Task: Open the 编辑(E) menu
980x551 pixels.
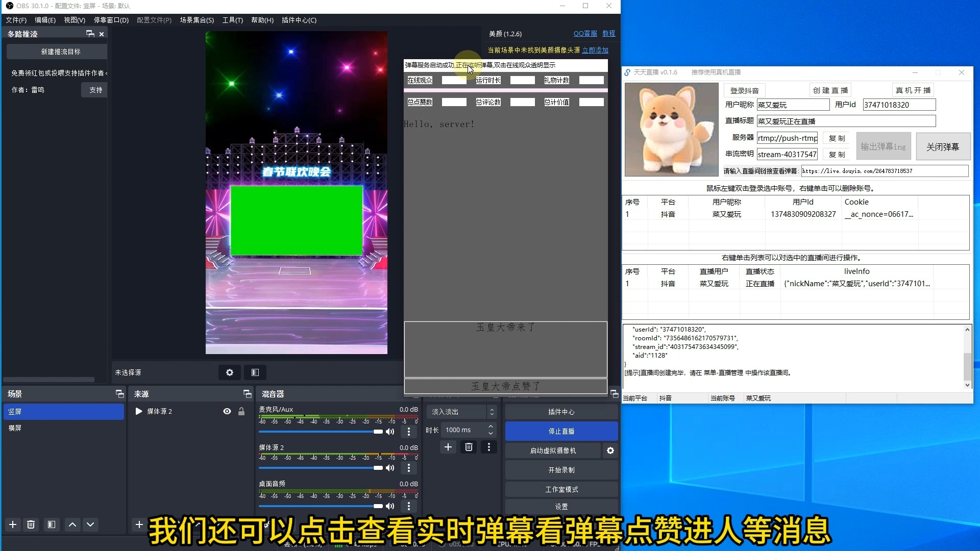Action: point(45,20)
